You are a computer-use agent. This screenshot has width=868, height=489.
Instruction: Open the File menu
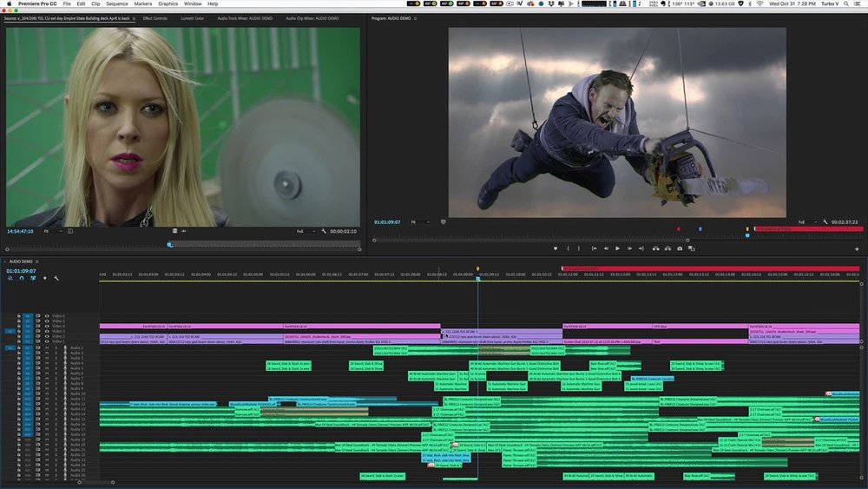pos(67,3)
